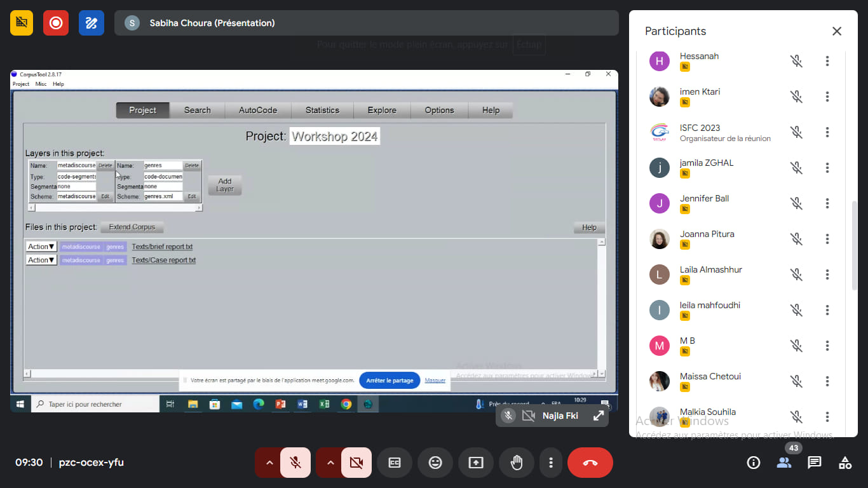Open the captions (CC) button

pos(395,463)
